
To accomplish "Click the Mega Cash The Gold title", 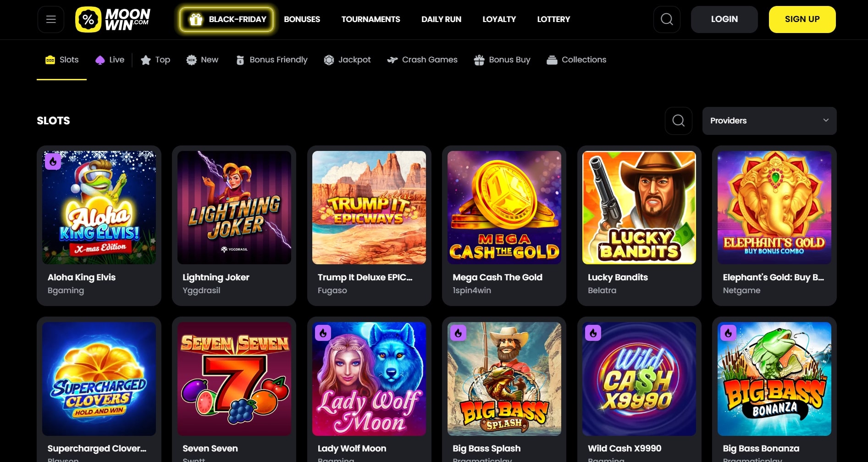I will pos(497,277).
